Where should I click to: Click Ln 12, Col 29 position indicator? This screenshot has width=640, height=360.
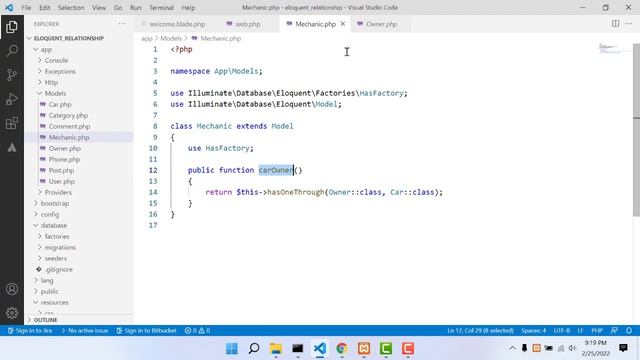[480, 331]
